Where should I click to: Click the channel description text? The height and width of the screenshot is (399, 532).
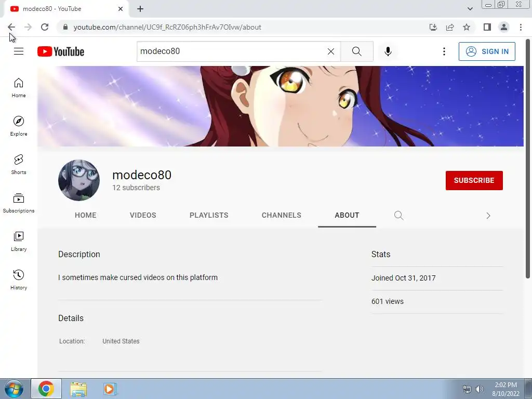[x=138, y=277]
